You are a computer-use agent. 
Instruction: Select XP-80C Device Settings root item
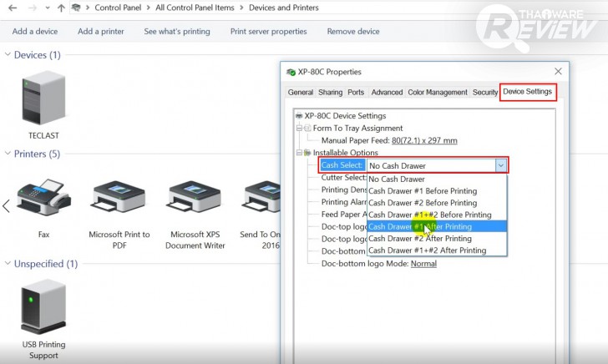pos(345,115)
